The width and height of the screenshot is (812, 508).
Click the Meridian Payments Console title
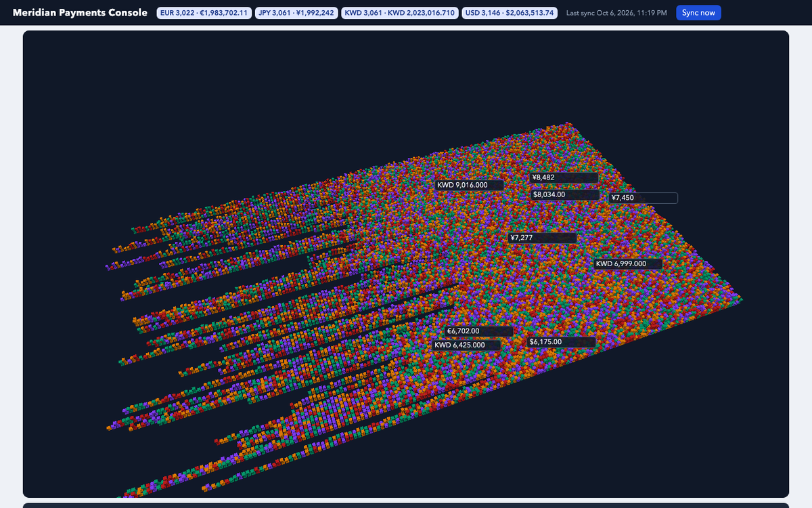pyautogui.click(x=80, y=13)
